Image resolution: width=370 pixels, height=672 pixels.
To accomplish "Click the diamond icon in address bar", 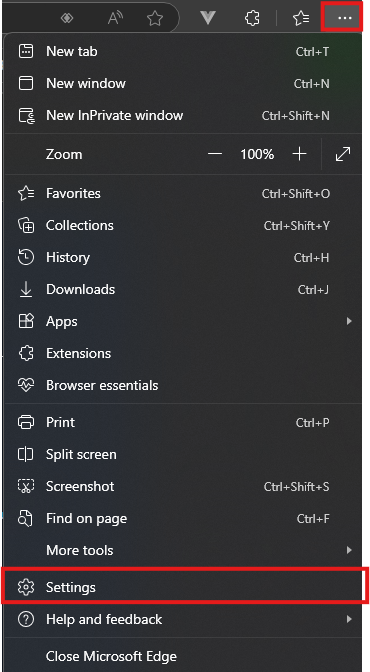I will pyautogui.click(x=67, y=18).
